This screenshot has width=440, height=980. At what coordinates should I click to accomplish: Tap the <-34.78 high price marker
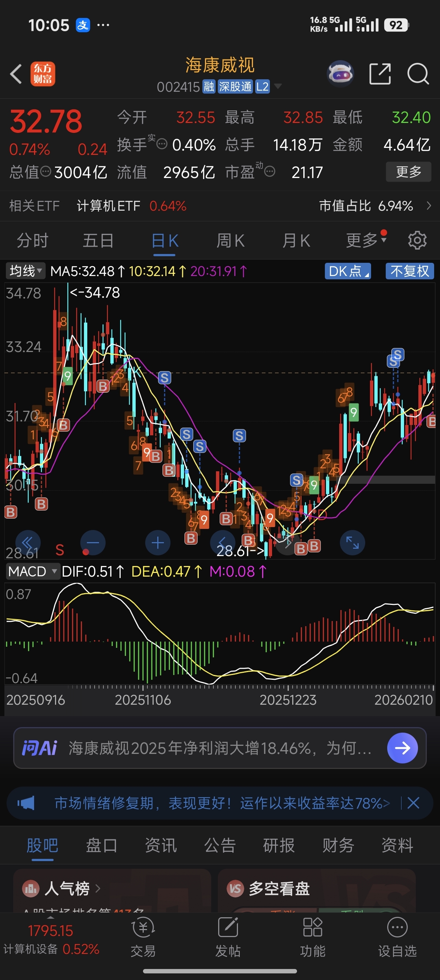point(95,293)
